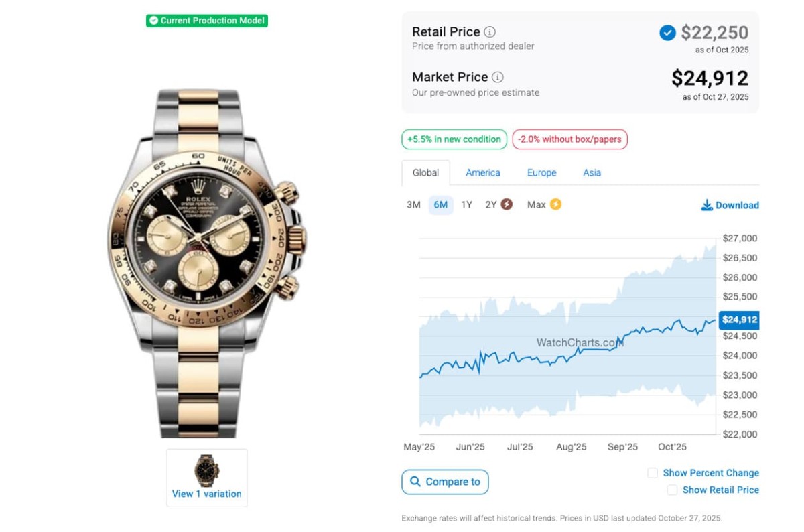Click the Market Price info icon
Image resolution: width=804 pixels, height=532 pixels.
[498, 77]
